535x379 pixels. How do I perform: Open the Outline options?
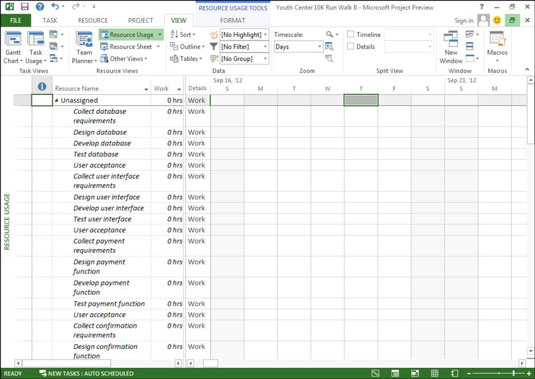[x=187, y=46]
